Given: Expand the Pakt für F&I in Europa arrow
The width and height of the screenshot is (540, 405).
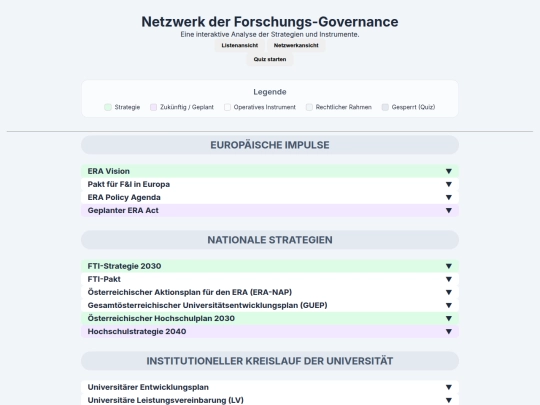Looking at the screenshot, I should point(448,184).
